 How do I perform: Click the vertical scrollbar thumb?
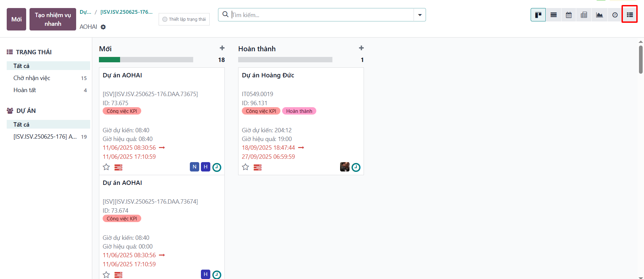(x=641, y=59)
